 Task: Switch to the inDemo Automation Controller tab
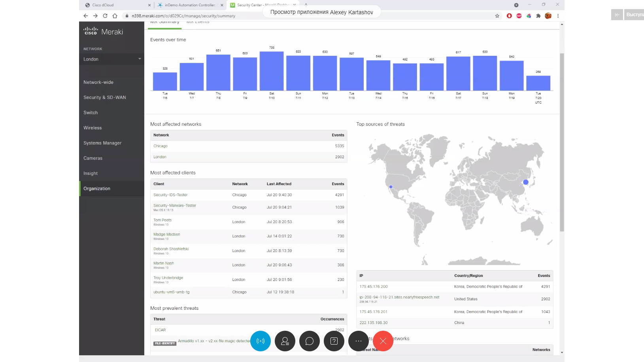click(191, 5)
